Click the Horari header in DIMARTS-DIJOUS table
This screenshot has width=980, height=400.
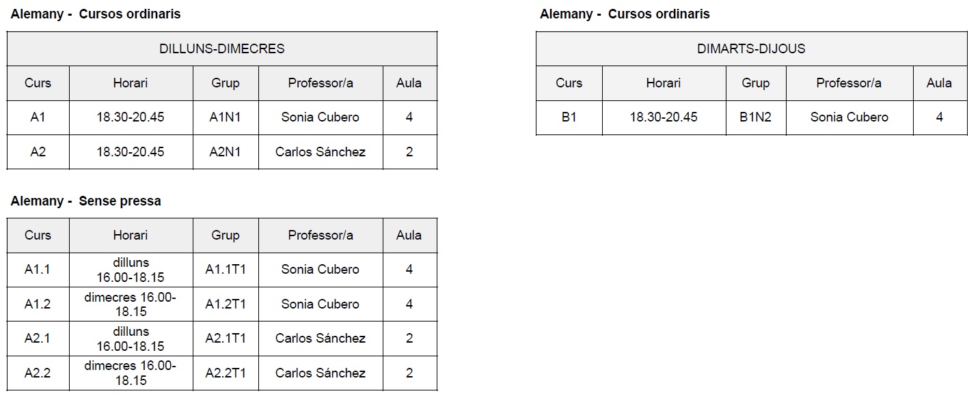(664, 83)
